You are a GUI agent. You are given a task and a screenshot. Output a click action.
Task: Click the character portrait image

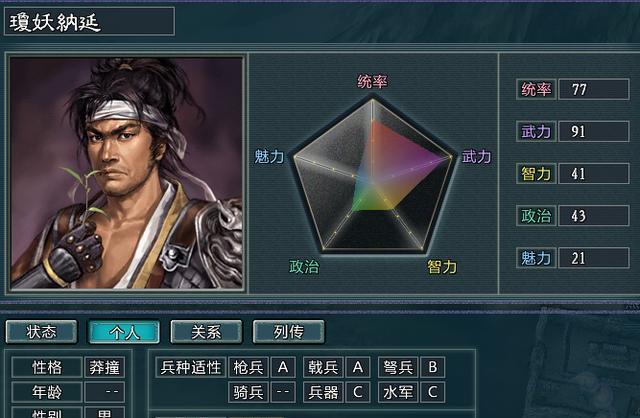[126, 172]
